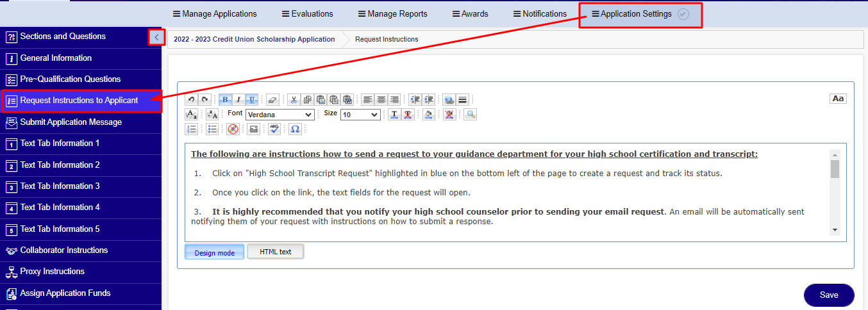
Task: Open Text Tab Information 1
Action: [x=81, y=143]
